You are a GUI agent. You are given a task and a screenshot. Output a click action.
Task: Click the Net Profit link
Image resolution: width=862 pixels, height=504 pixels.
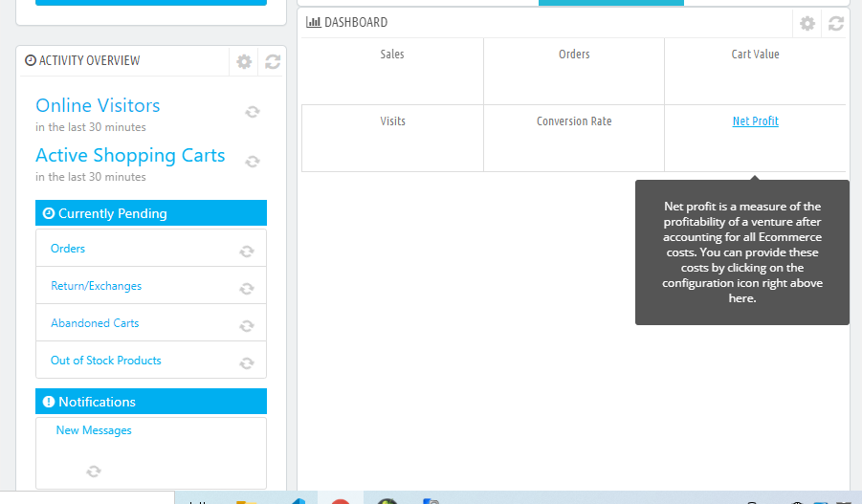click(x=756, y=121)
